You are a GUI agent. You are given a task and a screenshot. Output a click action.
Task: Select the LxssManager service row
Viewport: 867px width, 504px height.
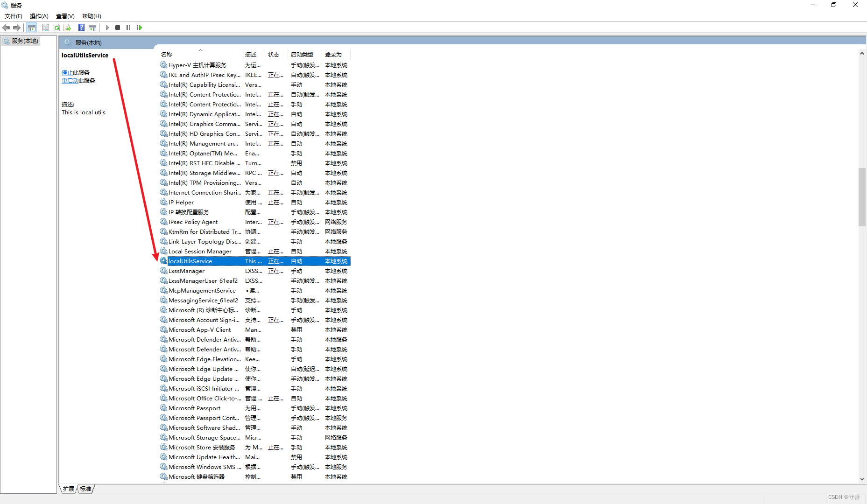click(x=254, y=271)
